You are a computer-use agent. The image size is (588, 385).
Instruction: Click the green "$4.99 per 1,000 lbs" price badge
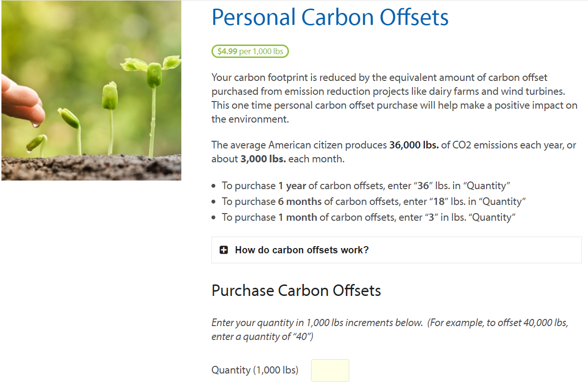(250, 51)
